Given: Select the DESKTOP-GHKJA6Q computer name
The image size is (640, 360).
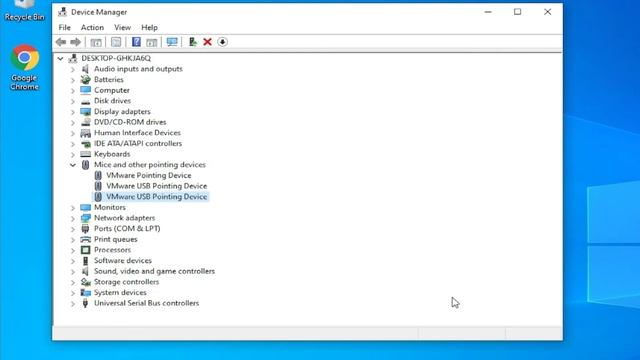Looking at the screenshot, I should click(x=116, y=58).
